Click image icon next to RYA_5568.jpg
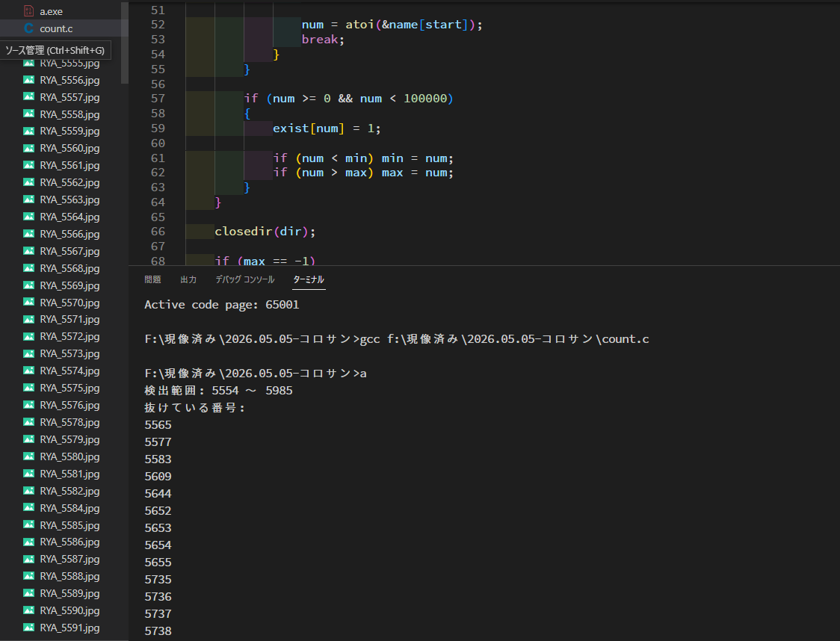Image resolution: width=840 pixels, height=641 pixels. click(x=29, y=267)
